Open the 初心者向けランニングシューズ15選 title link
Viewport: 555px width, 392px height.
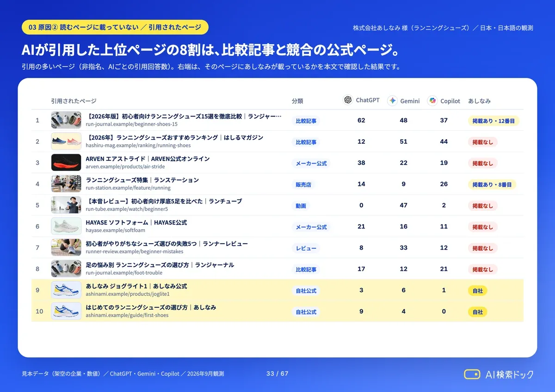184,116
